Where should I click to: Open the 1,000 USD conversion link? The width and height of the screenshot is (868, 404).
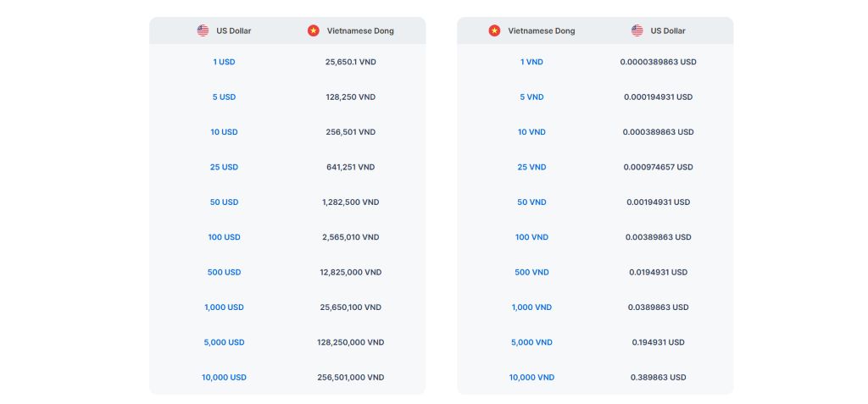[224, 307]
